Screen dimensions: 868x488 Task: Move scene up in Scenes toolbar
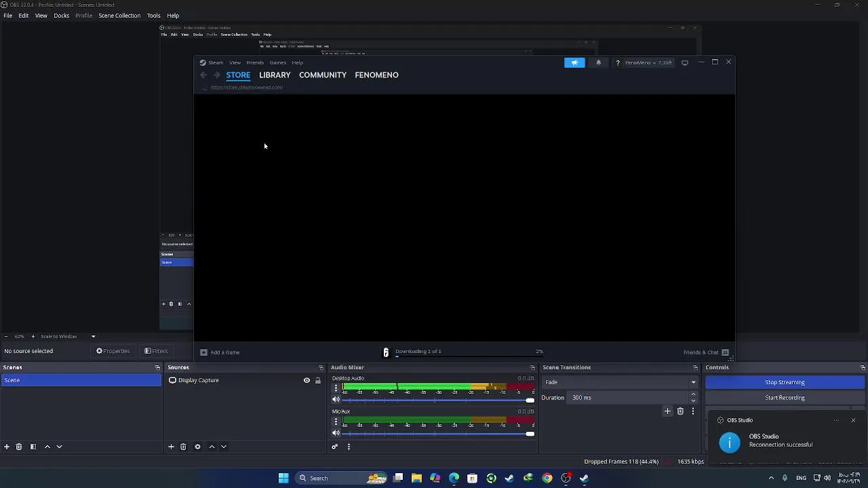pos(47,447)
